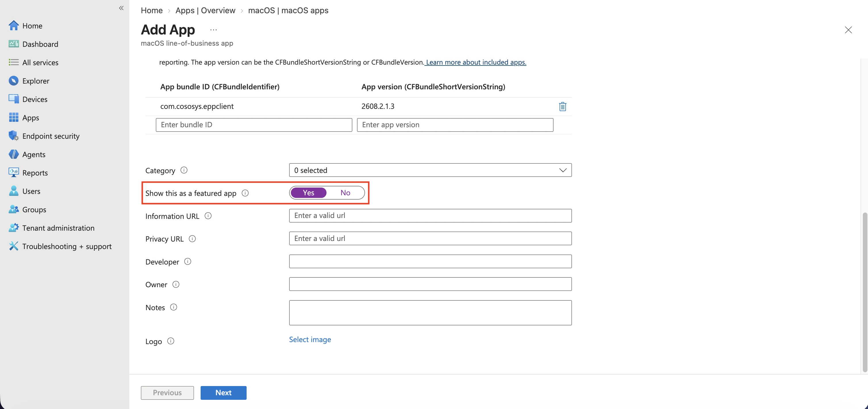Click the Enter app version field
The width and height of the screenshot is (868, 409).
click(455, 125)
